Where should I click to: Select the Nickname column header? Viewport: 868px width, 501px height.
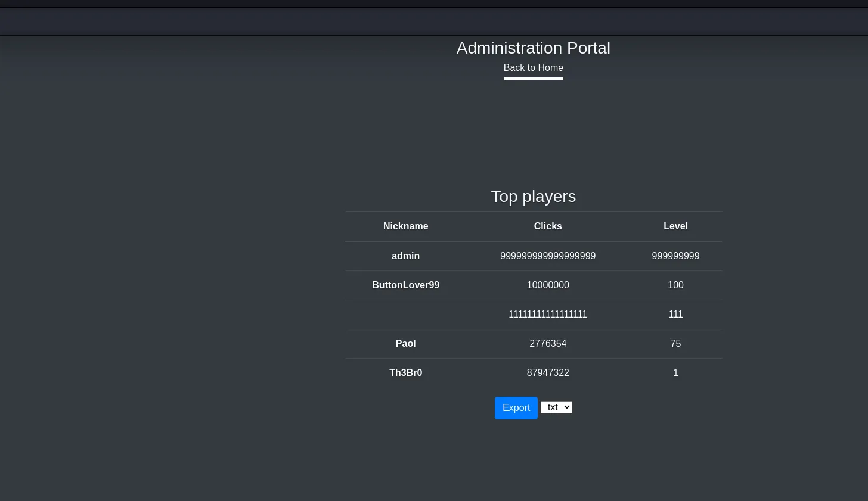[x=405, y=226]
